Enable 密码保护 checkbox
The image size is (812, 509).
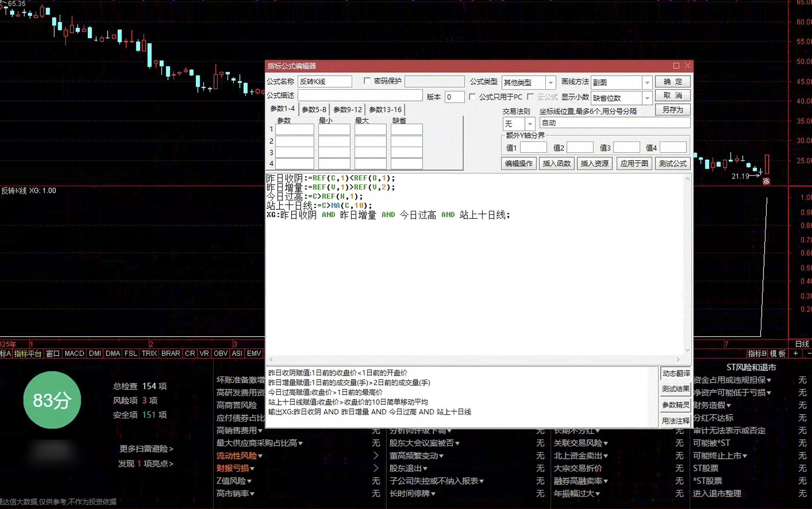367,81
